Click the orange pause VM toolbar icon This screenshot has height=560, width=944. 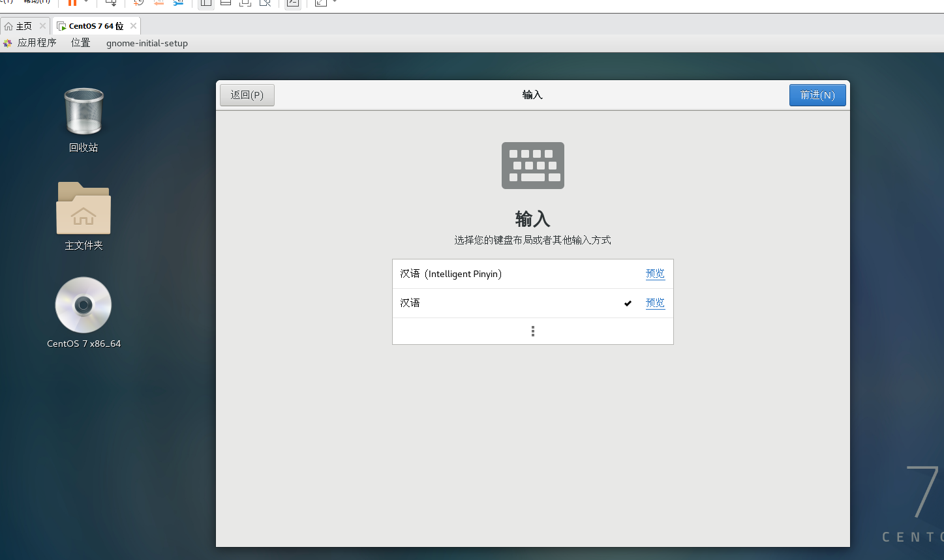click(72, 3)
